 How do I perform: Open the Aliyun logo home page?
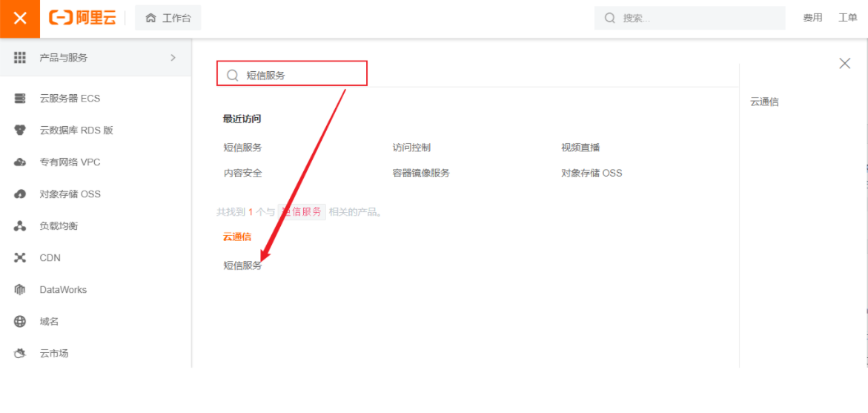[83, 18]
